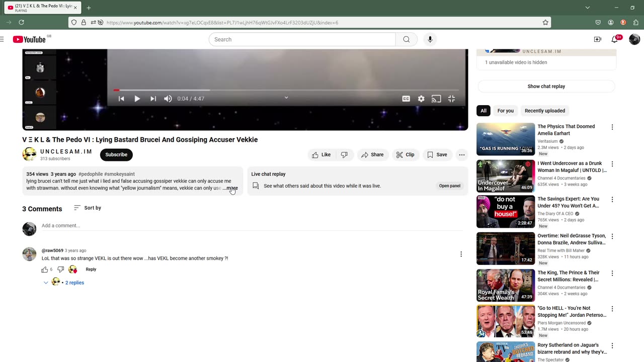This screenshot has width=644, height=362.
Task: Expand description with ...more
Action: tap(230, 188)
